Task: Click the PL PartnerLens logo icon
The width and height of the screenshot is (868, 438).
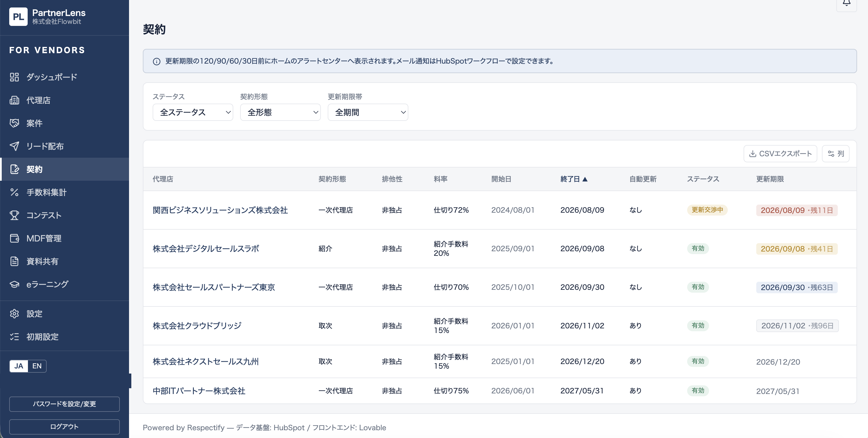Action: point(18,17)
